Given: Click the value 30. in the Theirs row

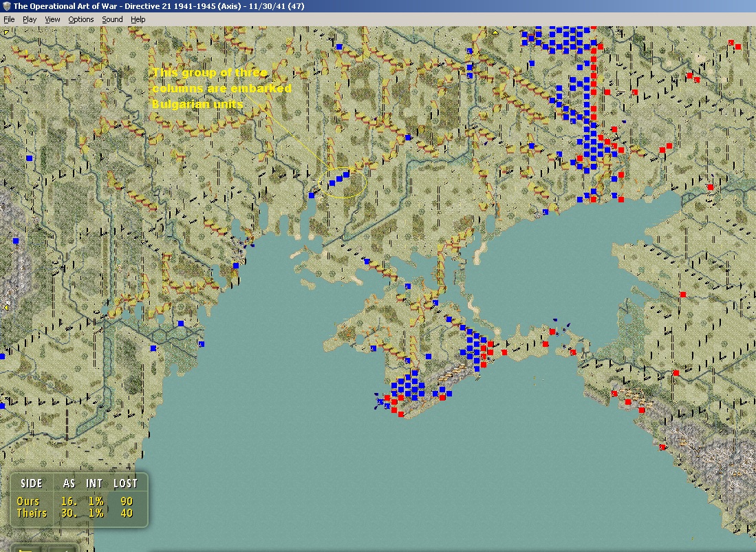Looking at the screenshot, I should pos(69,513).
